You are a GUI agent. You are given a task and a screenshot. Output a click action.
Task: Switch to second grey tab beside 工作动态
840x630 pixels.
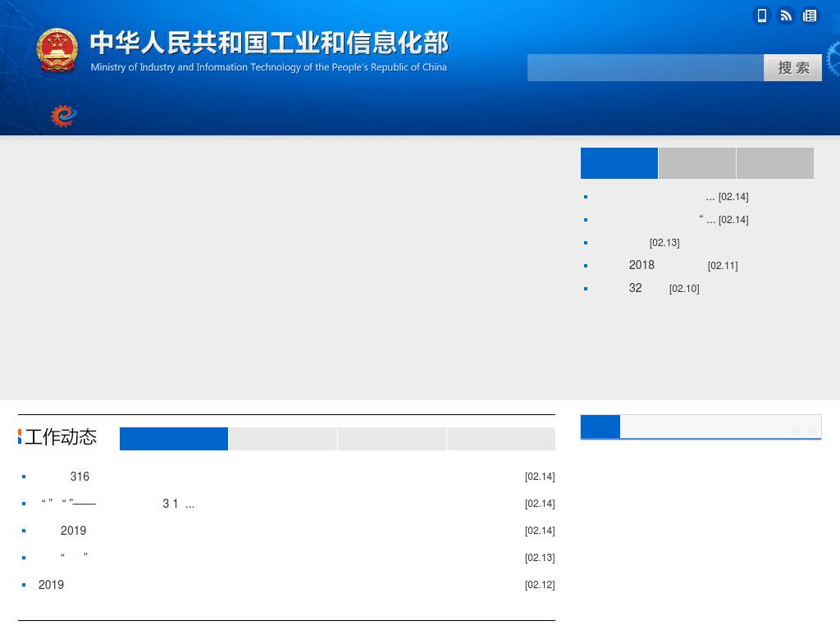283,439
